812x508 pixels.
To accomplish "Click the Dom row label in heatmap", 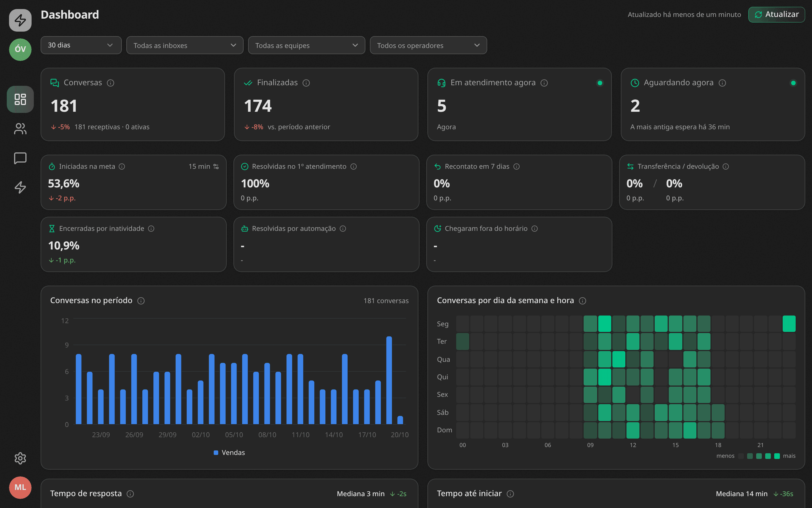I will tap(444, 430).
